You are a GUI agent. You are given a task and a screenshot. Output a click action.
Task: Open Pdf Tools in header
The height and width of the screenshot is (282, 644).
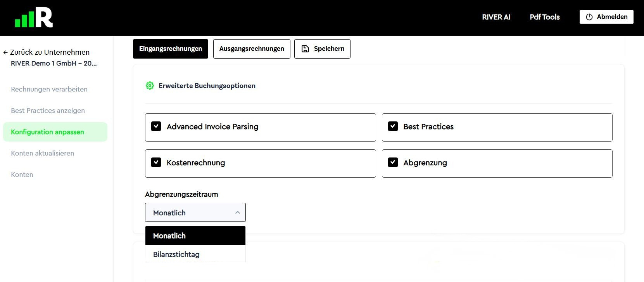click(545, 17)
